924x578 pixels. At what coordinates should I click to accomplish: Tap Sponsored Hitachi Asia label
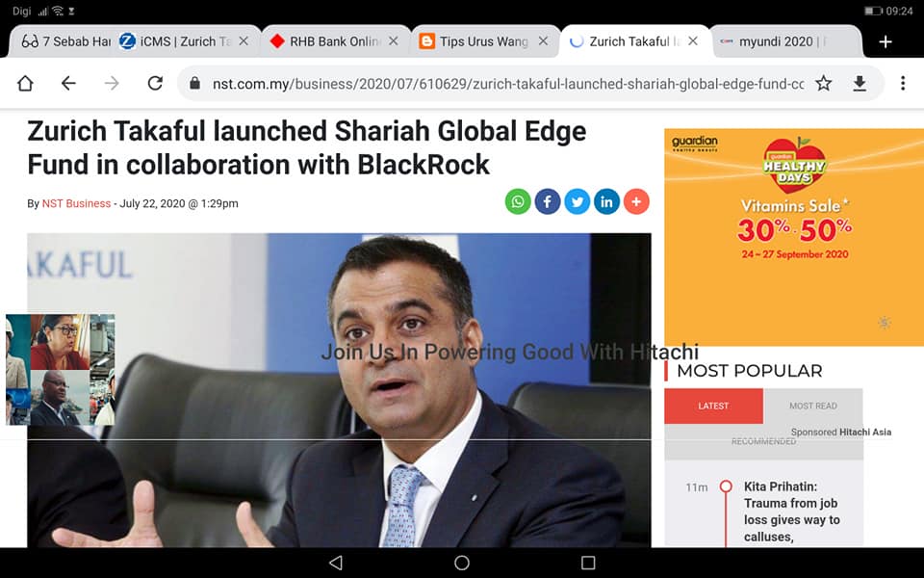tap(841, 432)
